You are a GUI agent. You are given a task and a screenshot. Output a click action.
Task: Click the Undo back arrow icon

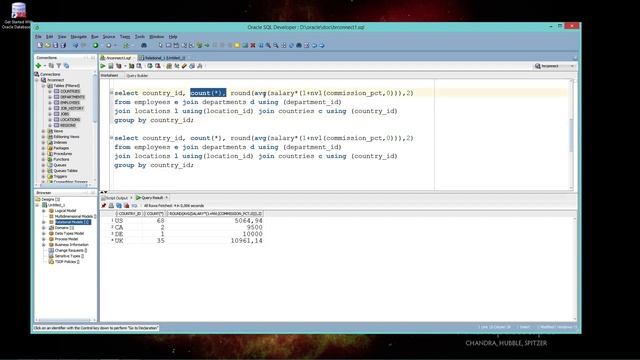(76, 45)
